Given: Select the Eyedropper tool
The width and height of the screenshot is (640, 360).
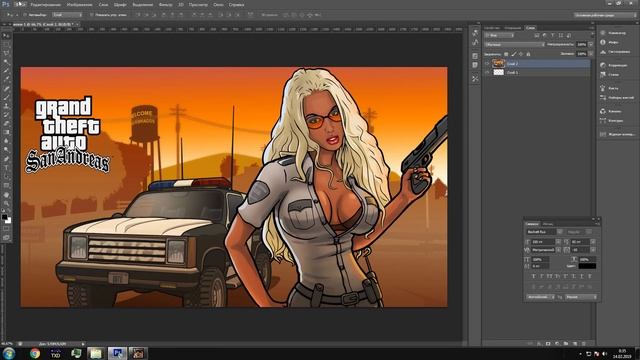Looking at the screenshot, I should coord(6,80).
